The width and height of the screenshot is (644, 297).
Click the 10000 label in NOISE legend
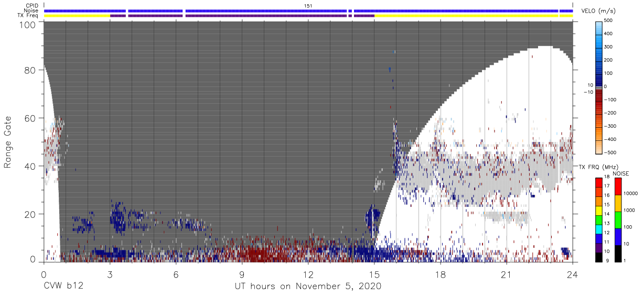click(x=630, y=194)
